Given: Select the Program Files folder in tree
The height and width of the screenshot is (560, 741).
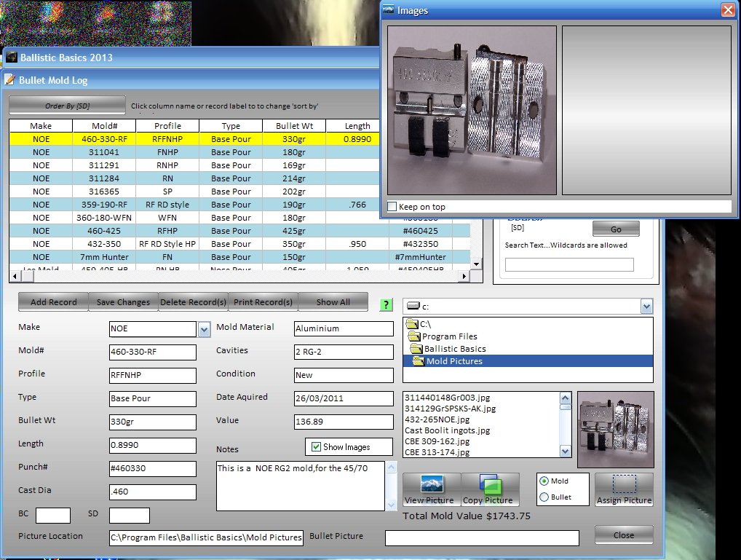Looking at the screenshot, I should (x=449, y=336).
